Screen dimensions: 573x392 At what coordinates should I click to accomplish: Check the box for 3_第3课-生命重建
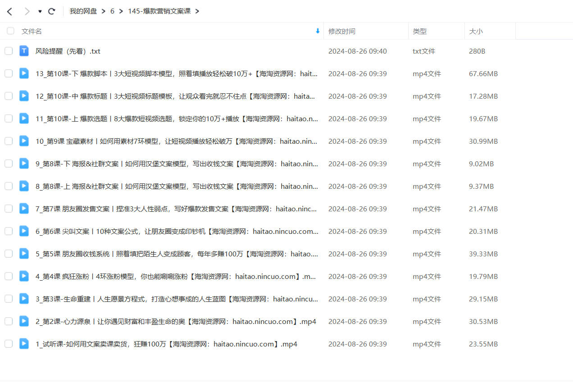(9, 299)
